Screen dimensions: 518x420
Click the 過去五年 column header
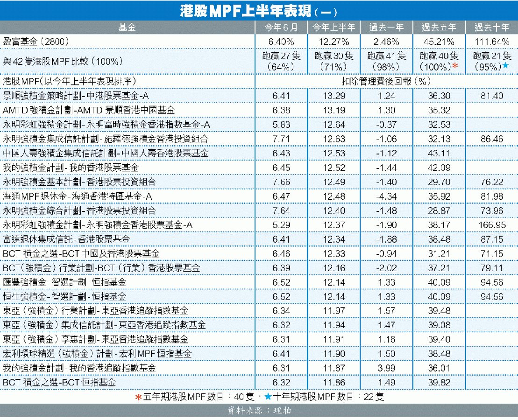coord(439,27)
